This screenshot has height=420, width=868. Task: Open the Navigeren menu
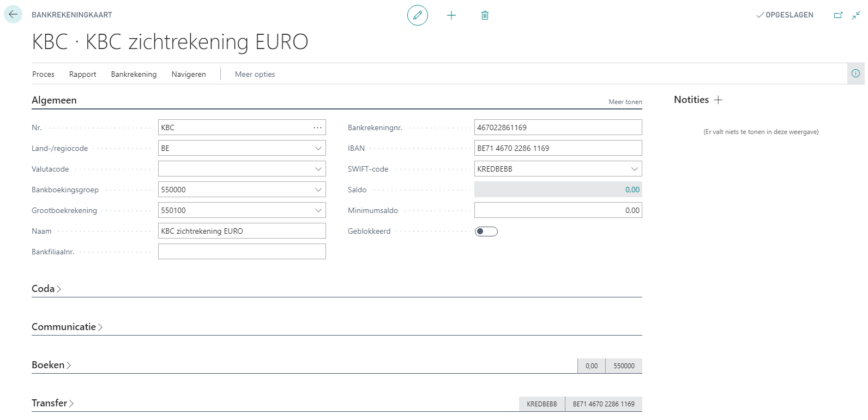(189, 74)
